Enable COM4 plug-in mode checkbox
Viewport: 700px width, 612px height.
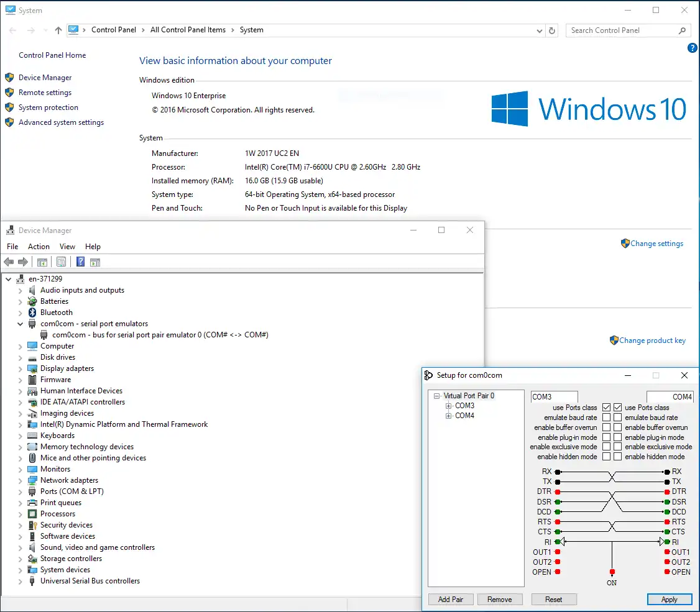(617, 437)
